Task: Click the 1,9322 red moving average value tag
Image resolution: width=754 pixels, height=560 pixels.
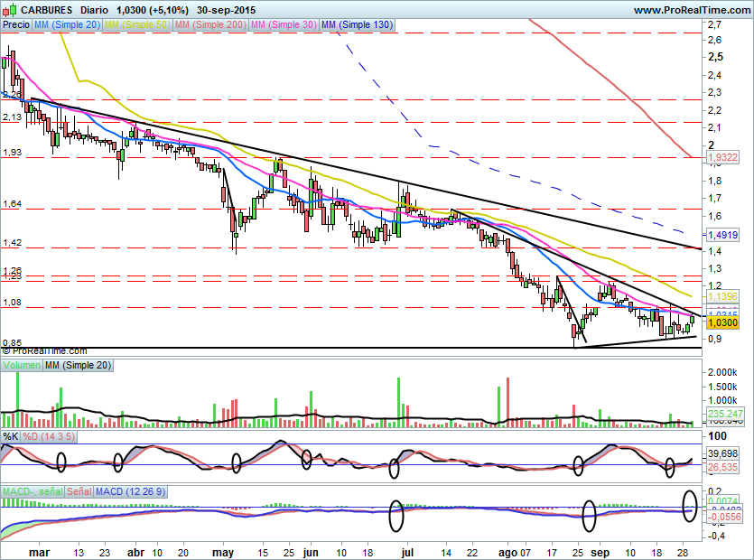Action: coord(722,157)
